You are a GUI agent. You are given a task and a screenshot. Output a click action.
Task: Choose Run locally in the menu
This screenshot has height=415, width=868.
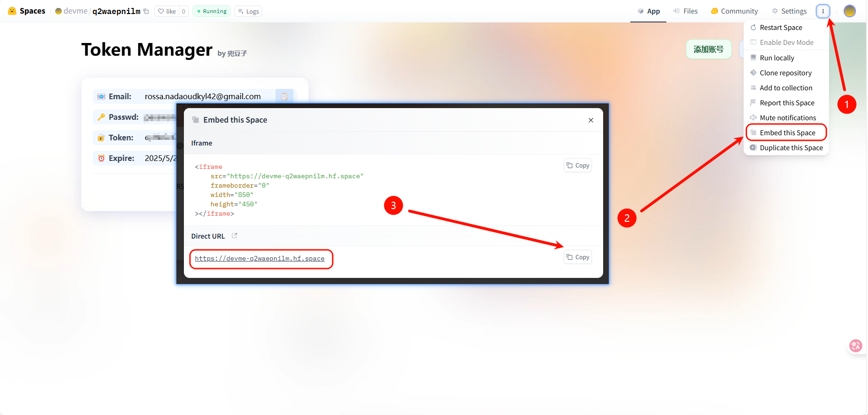786,58
